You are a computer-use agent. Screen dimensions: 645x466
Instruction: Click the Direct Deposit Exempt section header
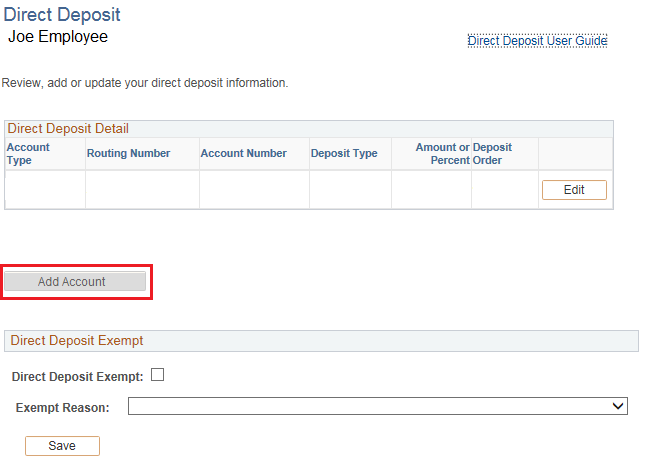coord(77,340)
